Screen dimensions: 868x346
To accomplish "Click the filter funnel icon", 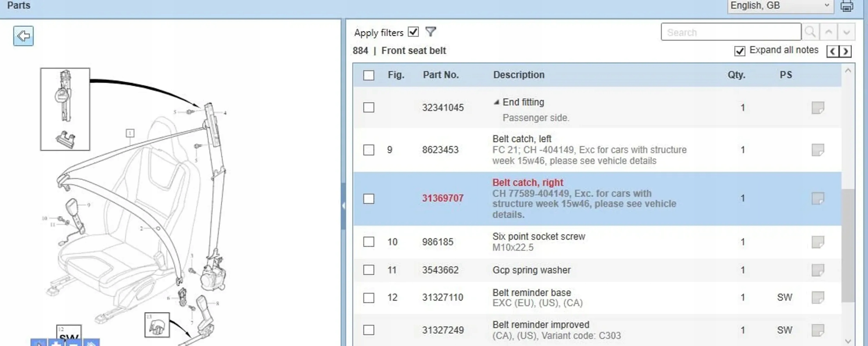I will pos(431,32).
